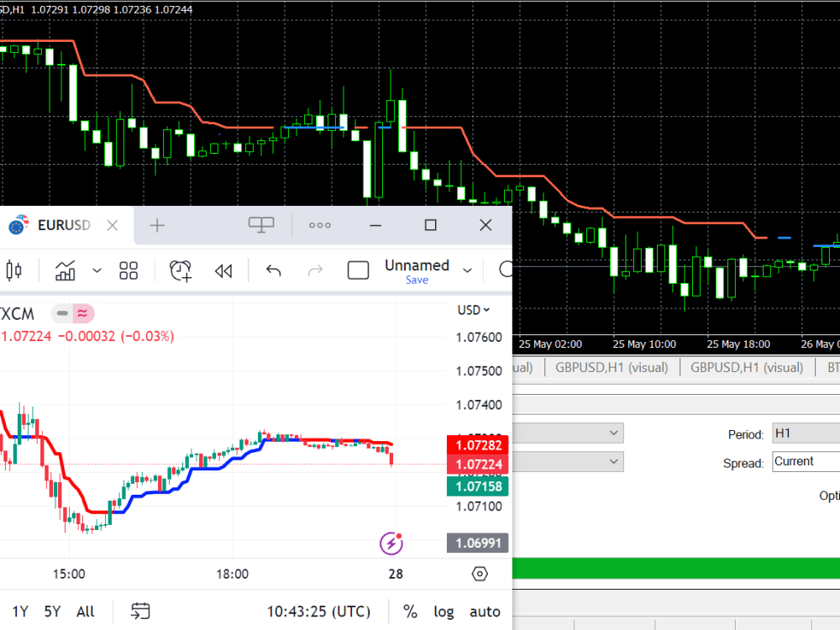Click the lightning bolt quick-trade icon

(x=391, y=543)
